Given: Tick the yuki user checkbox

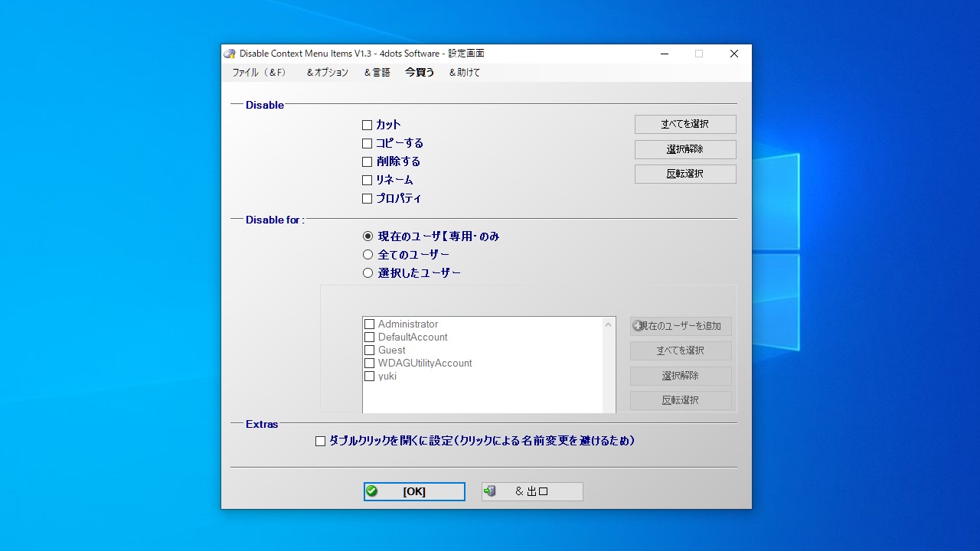Looking at the screenshot, I should (x=370, y=377).
